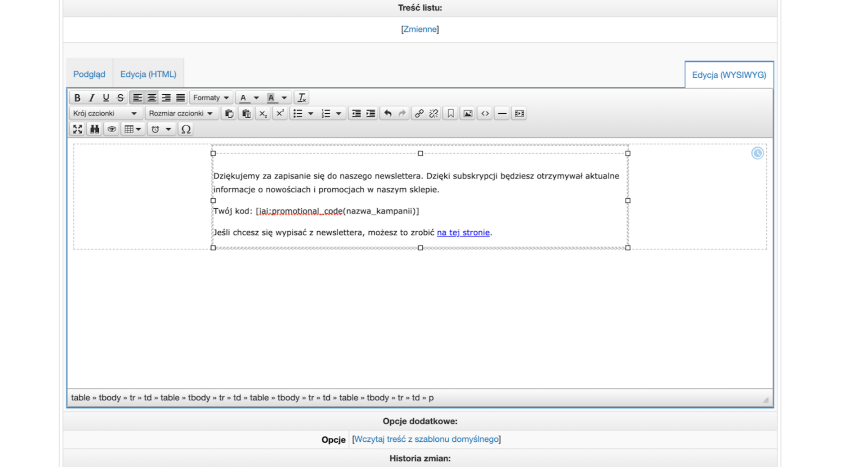Align text to the left
This screenshot has height=467, width=868.
pos(137,98)
